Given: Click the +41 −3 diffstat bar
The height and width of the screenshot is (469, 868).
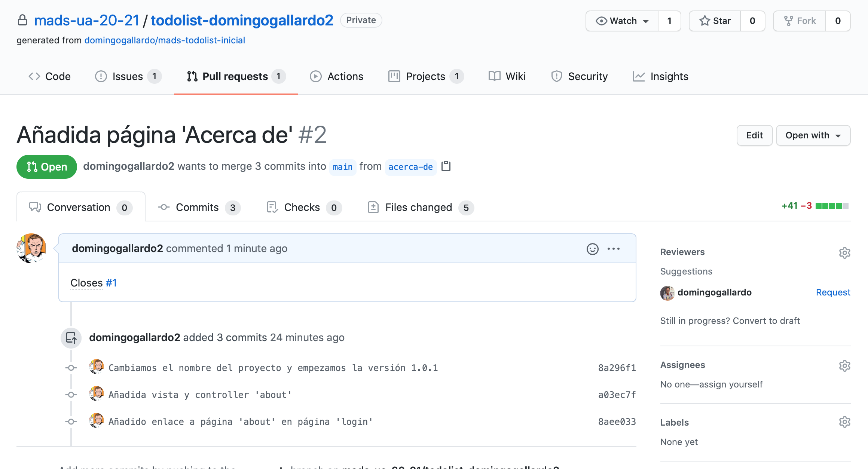Looking at the screenshot, I should click(x=815, y=206).
